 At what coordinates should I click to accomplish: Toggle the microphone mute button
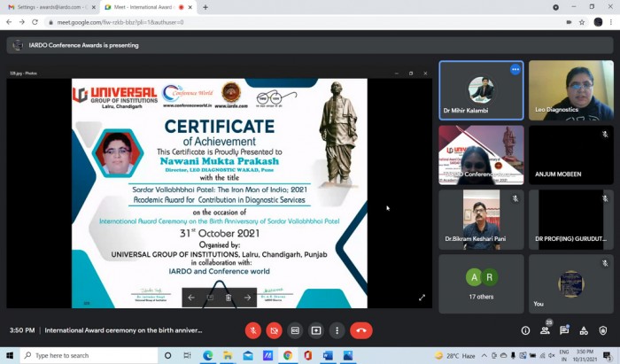click(x=253, y=330)
